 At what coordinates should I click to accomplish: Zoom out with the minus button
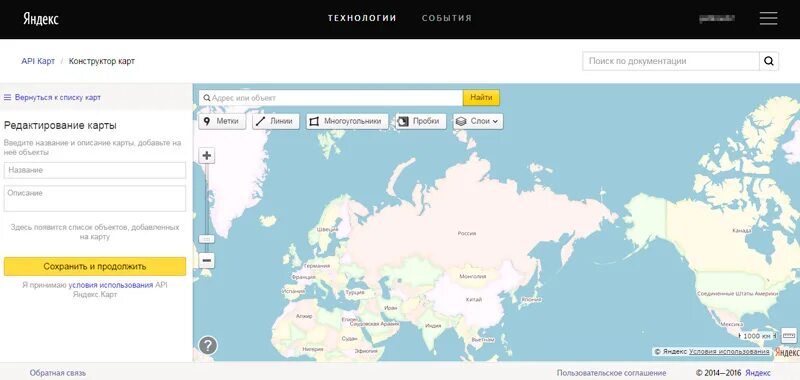tap(207, 261)
